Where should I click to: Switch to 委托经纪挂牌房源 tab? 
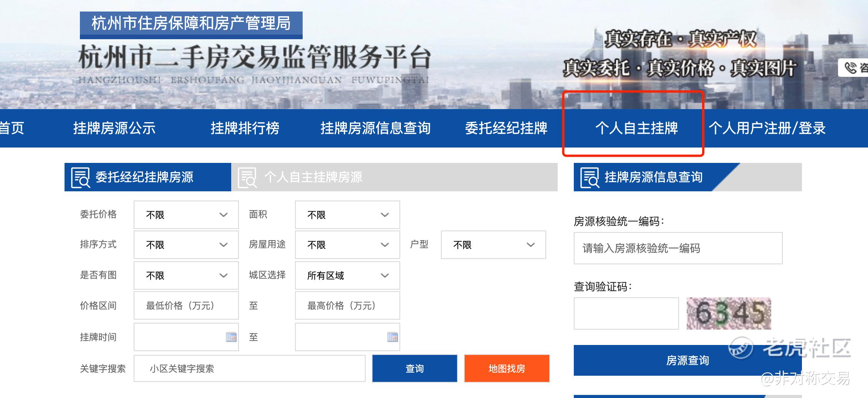[148, 177]
